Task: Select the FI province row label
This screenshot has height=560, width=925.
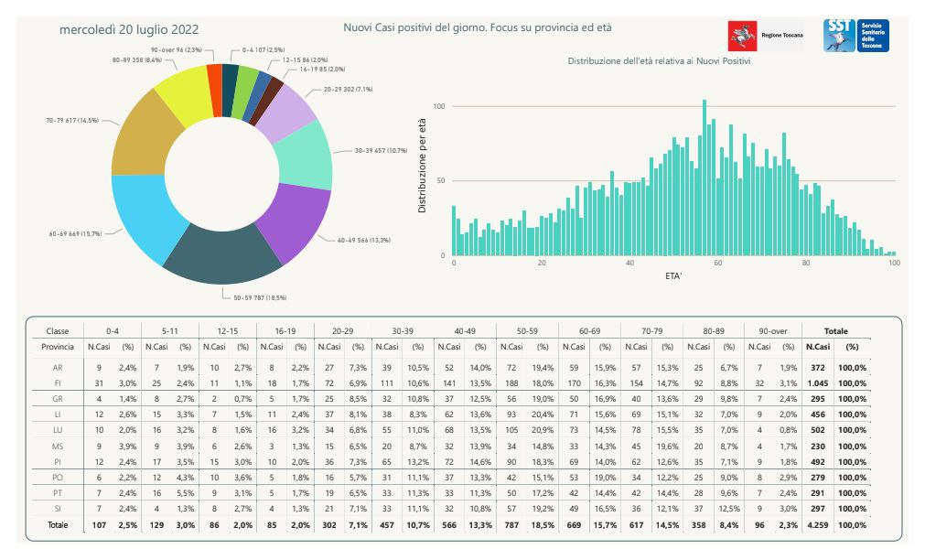Action: click(x=58, y=383)
